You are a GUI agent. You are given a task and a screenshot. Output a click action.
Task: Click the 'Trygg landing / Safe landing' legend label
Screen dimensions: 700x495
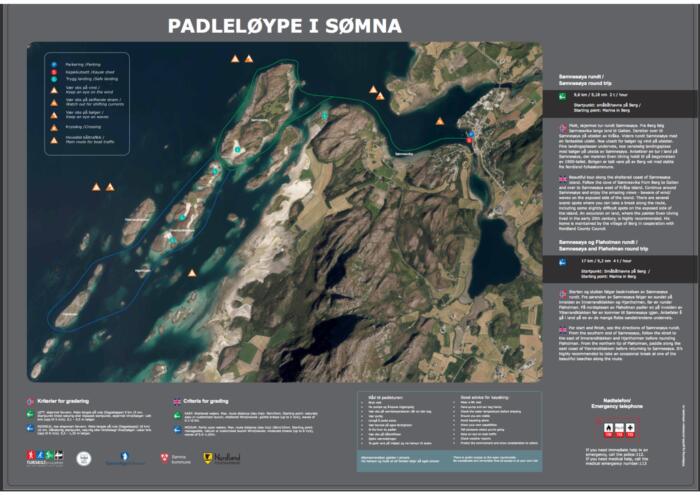(92, 79)
